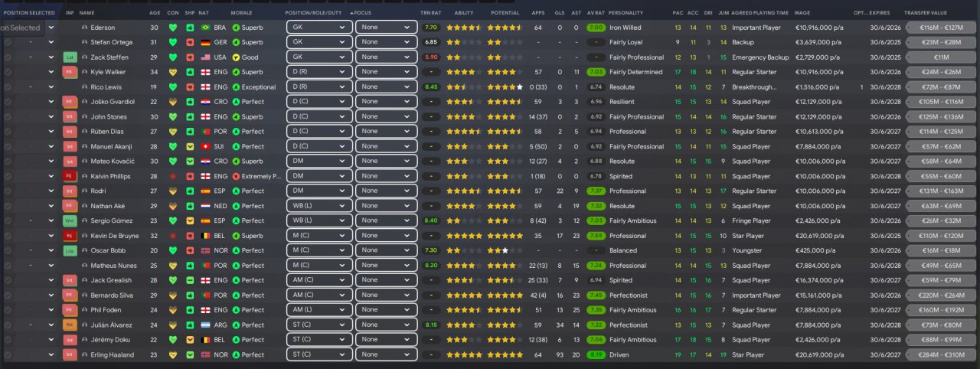
Task: Click Nathan Aké's Netherlands flag icon
Action: [x=205, y=206]
